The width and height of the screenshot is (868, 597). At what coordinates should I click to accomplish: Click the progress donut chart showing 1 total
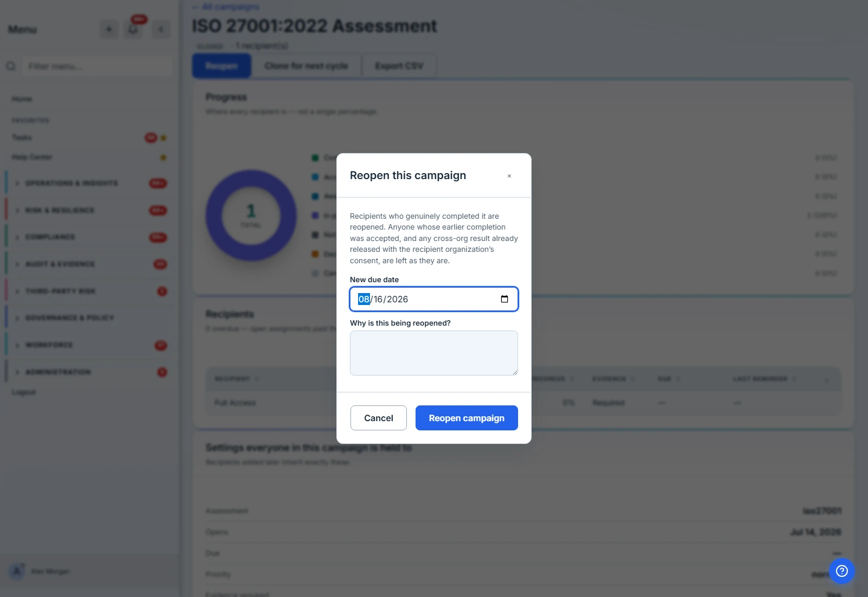click(251, 215)
